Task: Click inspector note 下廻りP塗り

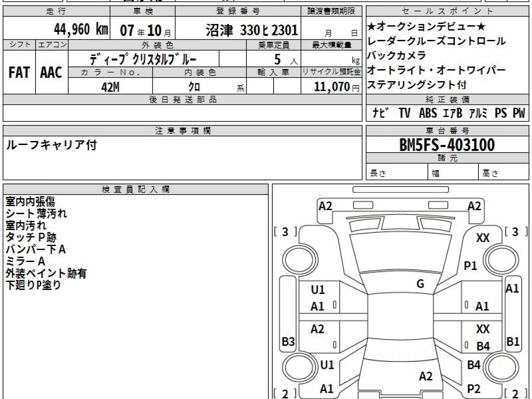Action: pos(33,285)
